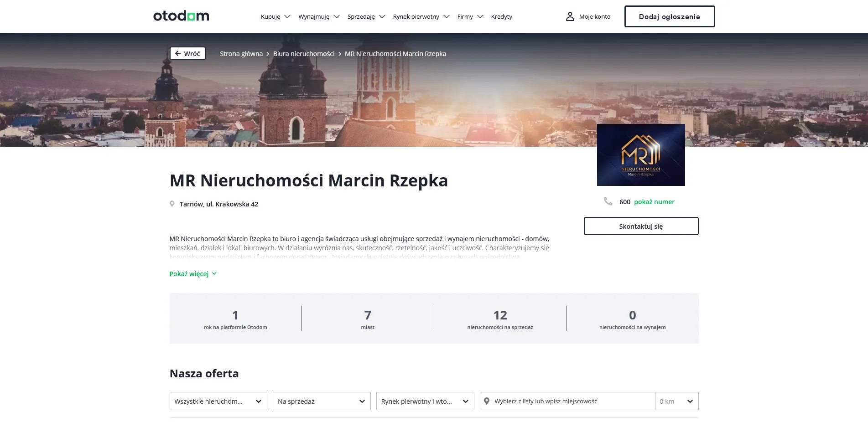Click the Skontaktuj się button
This screenshot has height=422, width=868.
point(641,226)
